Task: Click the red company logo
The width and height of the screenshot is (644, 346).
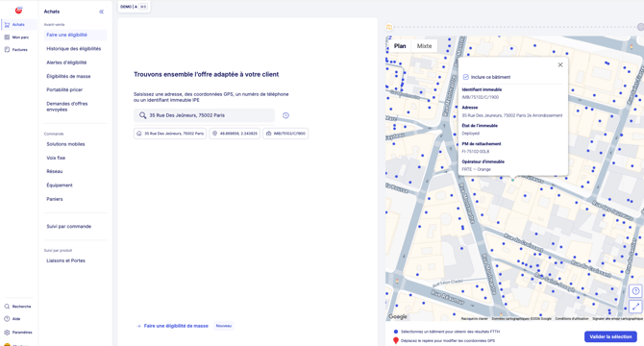Action: 18,11
